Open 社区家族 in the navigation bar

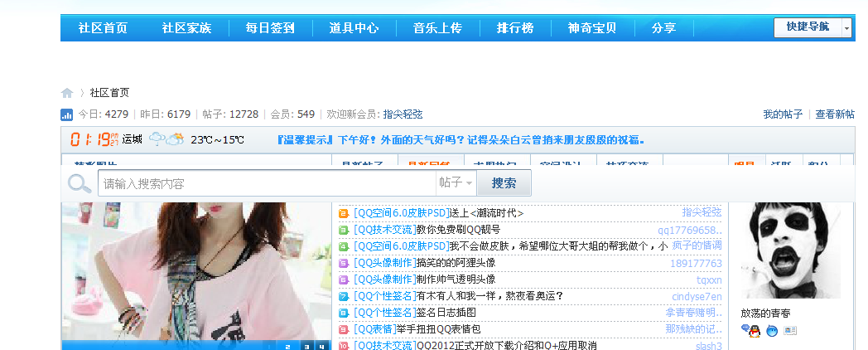[186, 27]
